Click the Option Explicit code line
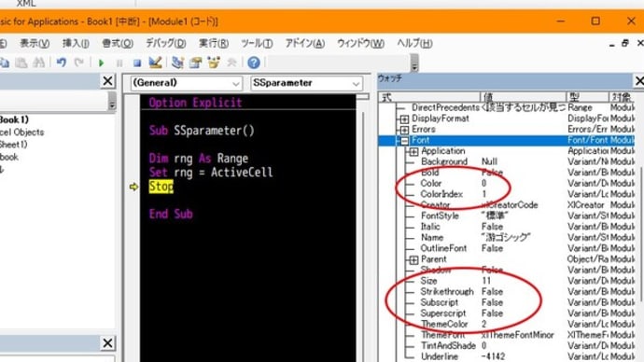Image resolution: width=644 pixels, height=362 pixels. 195,103
